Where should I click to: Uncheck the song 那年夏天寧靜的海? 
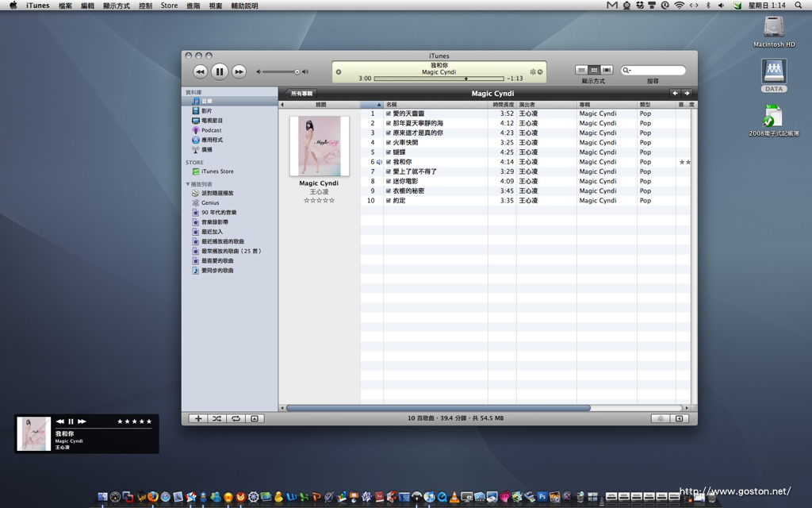click(x=389, y=123)
